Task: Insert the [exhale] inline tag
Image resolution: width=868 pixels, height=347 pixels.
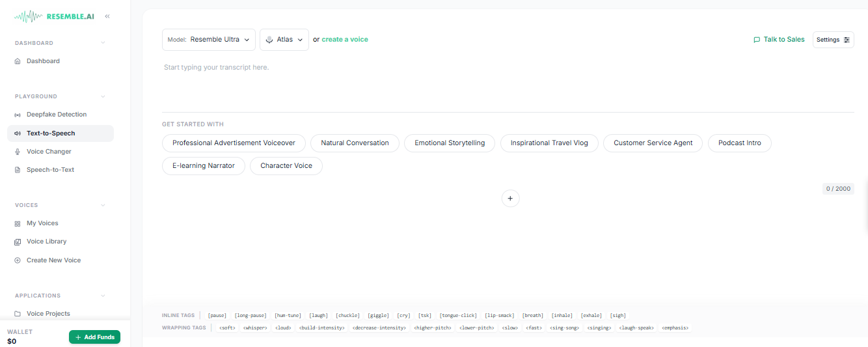Action: pyautogui.click(x=591, y=316)
